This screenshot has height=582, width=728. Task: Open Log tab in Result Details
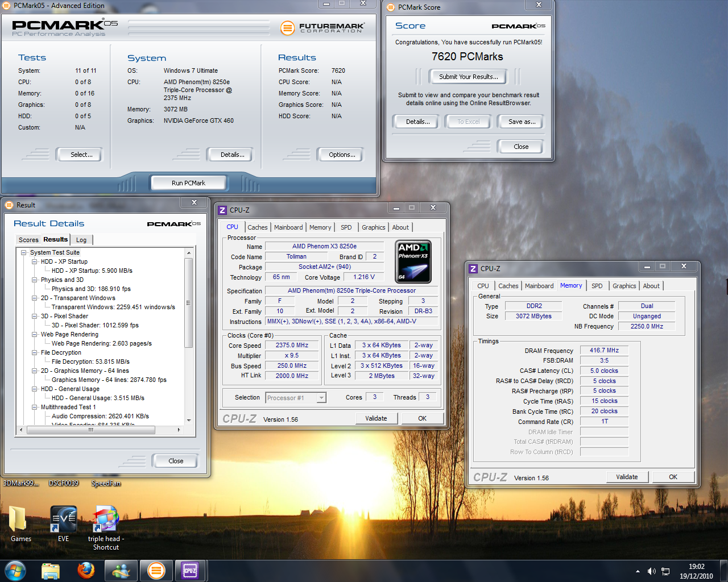point(81,240)
